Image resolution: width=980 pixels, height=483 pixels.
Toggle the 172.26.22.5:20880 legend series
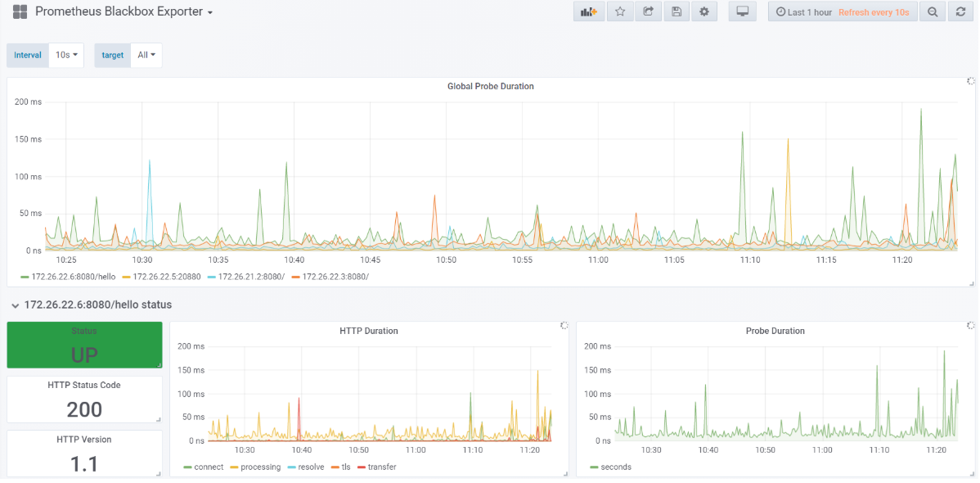click(x=161, y=277)
